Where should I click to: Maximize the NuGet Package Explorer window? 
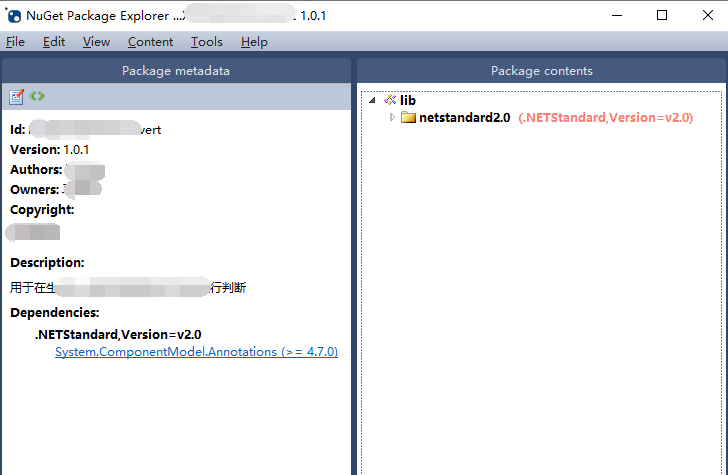pos(662,15)
